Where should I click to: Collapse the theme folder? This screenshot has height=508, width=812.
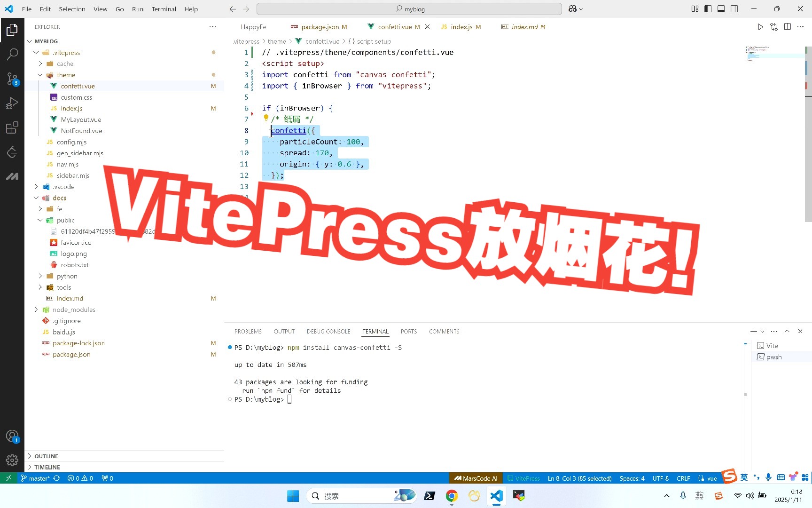click(x=40, y=75)
